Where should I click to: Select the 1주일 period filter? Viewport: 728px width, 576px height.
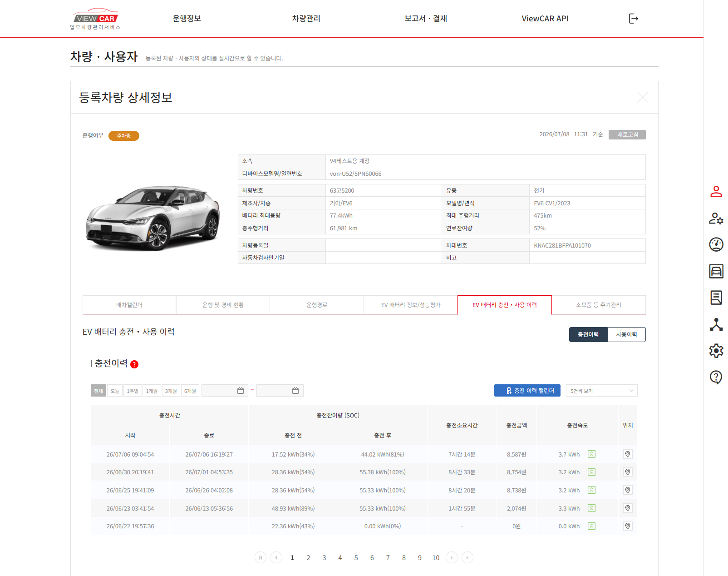(133, 391)
